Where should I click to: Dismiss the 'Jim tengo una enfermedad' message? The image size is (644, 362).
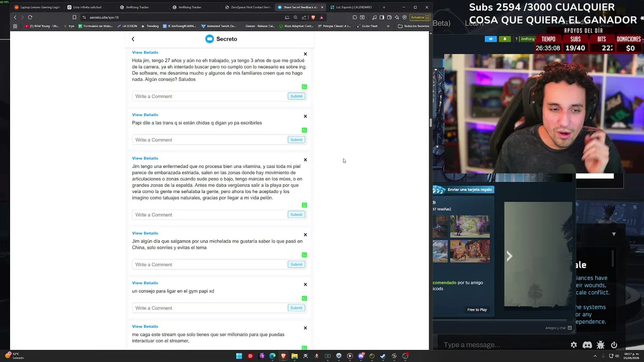click(x=305, y=160)
